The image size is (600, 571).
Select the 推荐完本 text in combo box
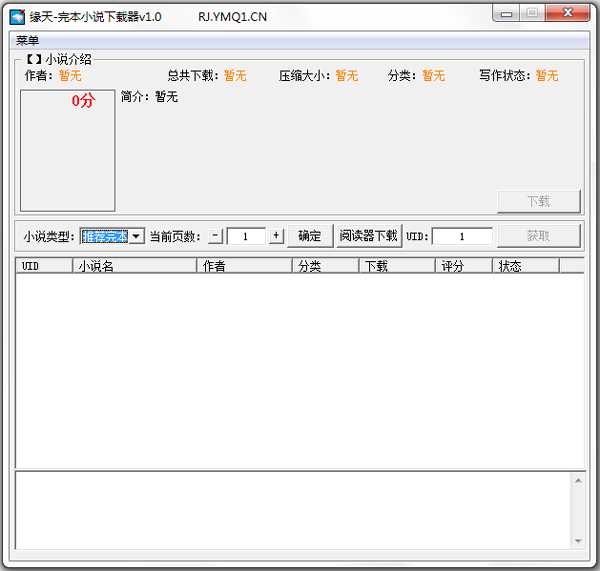(105, 236)
